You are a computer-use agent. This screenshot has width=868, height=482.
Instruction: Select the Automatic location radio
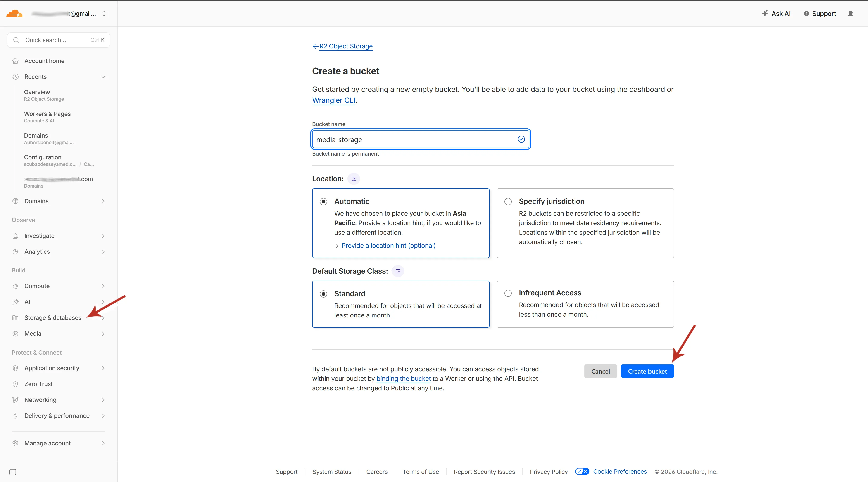323,202
